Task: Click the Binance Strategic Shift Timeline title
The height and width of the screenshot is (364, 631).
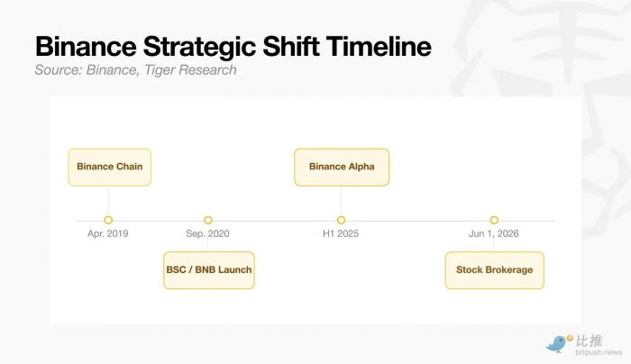Action: point(233,46)
